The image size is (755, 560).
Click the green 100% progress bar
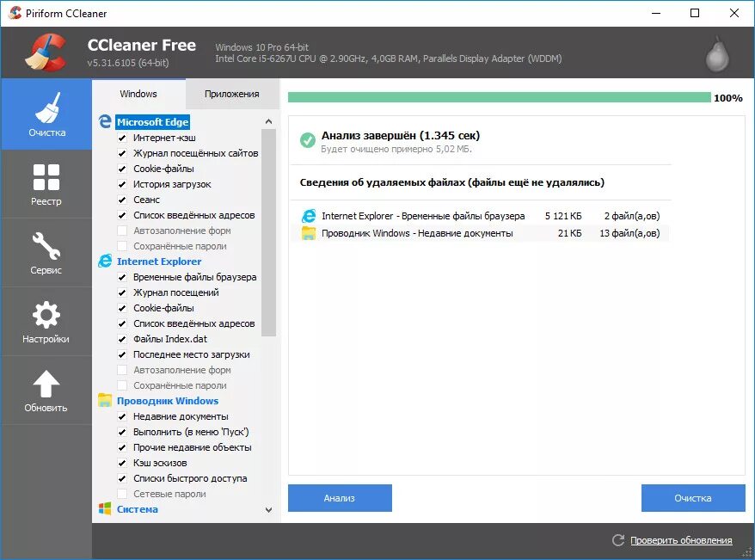tap(500, 98)
